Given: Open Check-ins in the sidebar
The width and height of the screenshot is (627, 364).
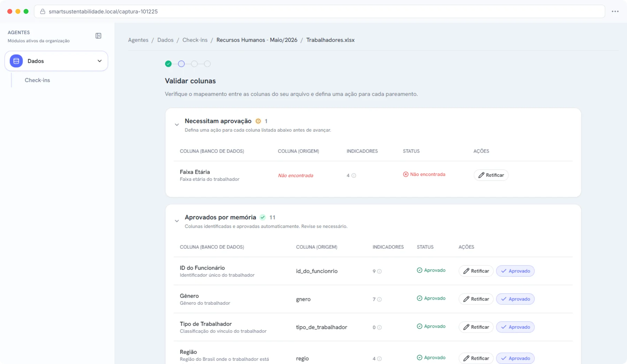Looking at the screenshot, I should [x=37, y=80].
